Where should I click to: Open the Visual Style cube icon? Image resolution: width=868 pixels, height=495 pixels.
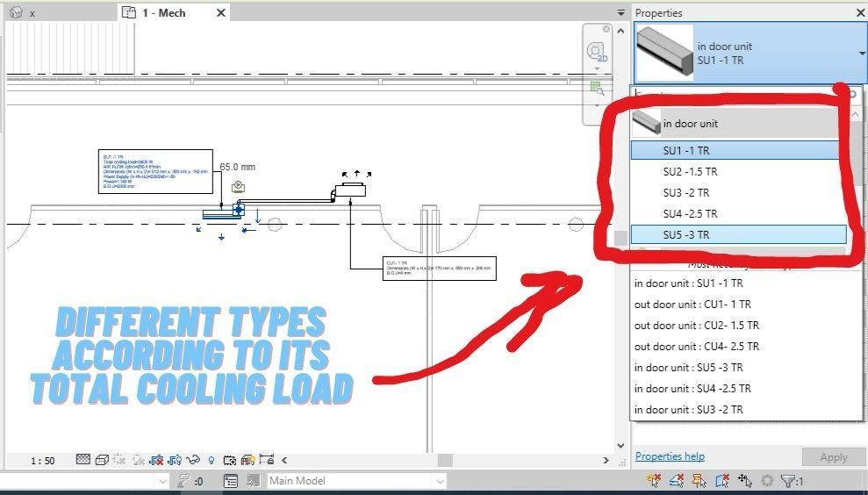click(102, 460)
